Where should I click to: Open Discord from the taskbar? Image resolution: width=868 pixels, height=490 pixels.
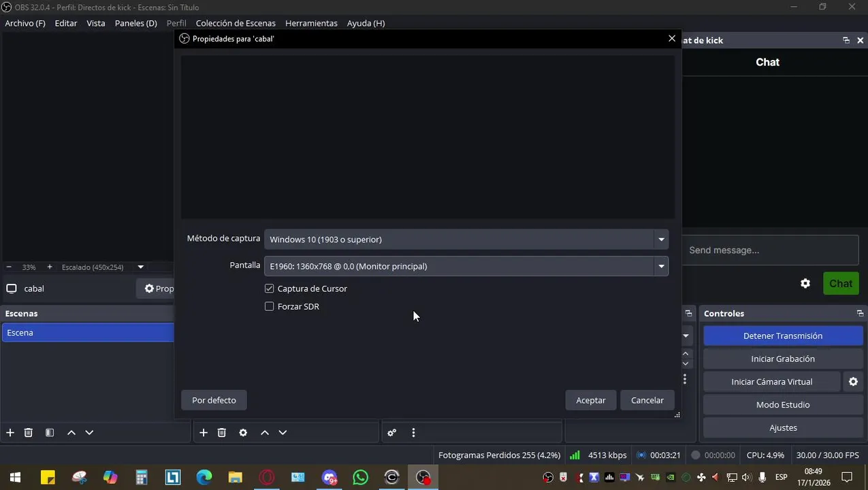point(329,477)
